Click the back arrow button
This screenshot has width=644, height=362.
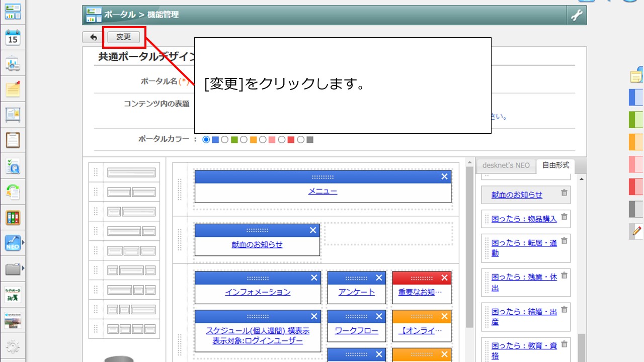[93, 37]
